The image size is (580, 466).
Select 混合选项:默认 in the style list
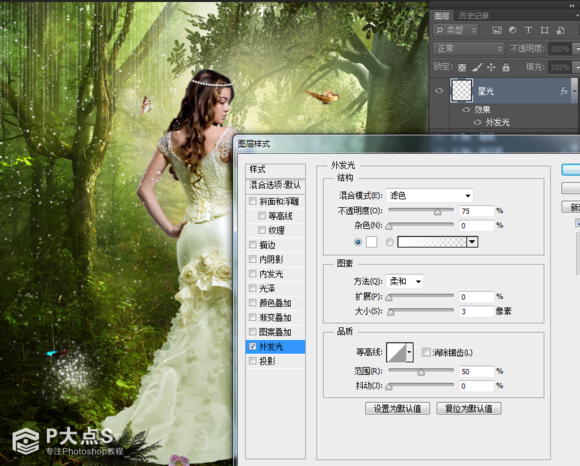276,185
